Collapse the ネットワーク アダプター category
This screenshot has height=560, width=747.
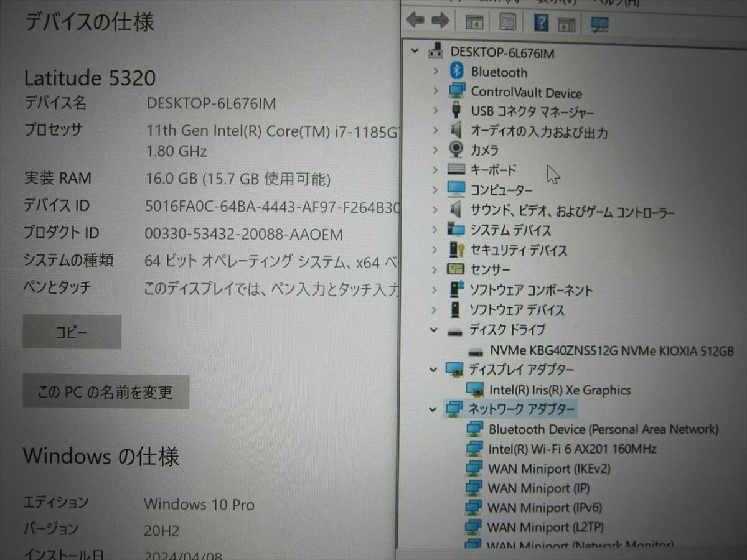[433, 409]
